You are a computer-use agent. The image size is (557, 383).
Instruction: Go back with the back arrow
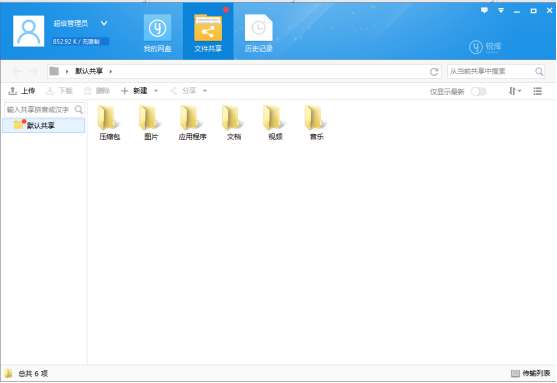[17, 71]
